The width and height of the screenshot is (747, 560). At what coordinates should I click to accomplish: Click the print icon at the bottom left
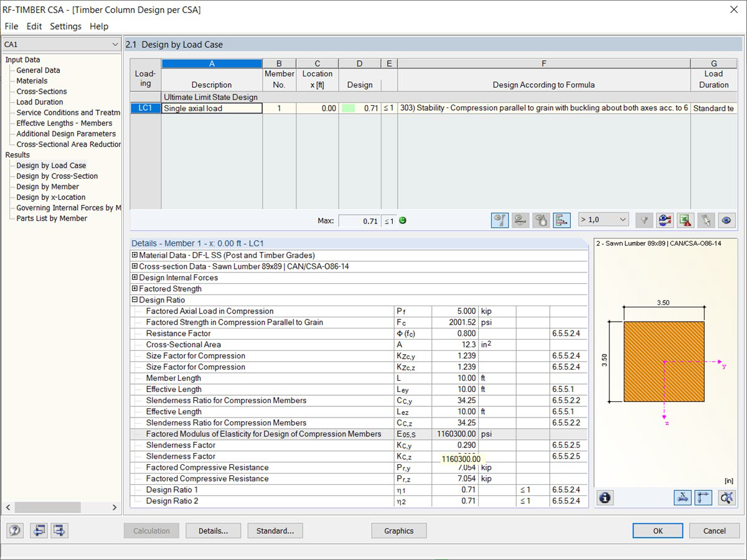39,530
